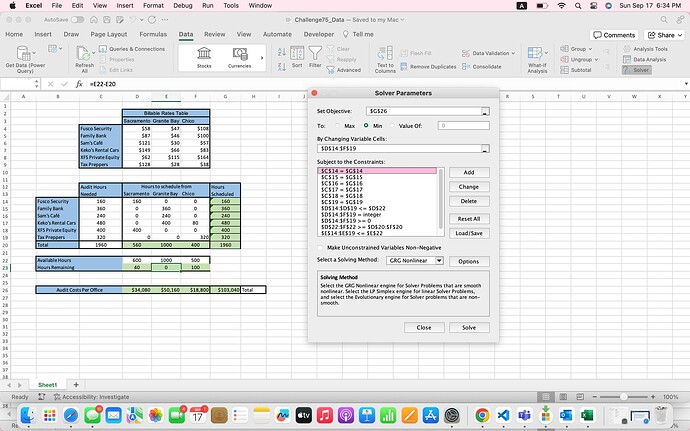Open Google Chrome from the Dock
Screen dimensions: 690x431
[482, 415]
